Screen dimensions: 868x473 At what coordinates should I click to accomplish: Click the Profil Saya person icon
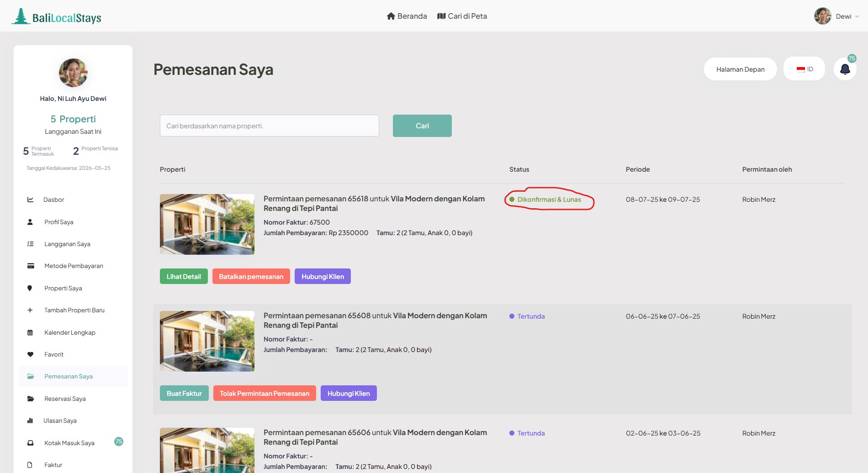30,222
